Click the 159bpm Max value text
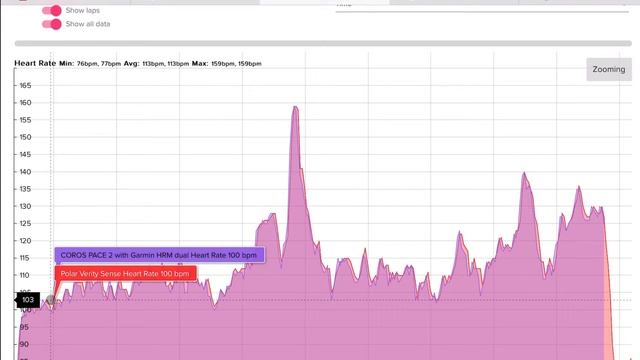 [236, 64]
